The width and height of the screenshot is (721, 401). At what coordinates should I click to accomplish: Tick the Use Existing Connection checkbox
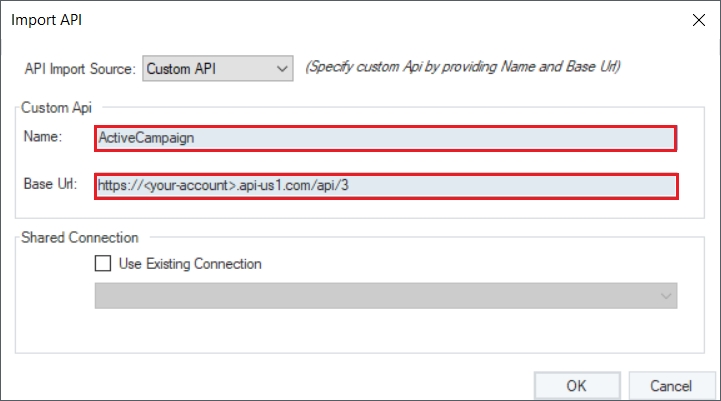[102, 264]
